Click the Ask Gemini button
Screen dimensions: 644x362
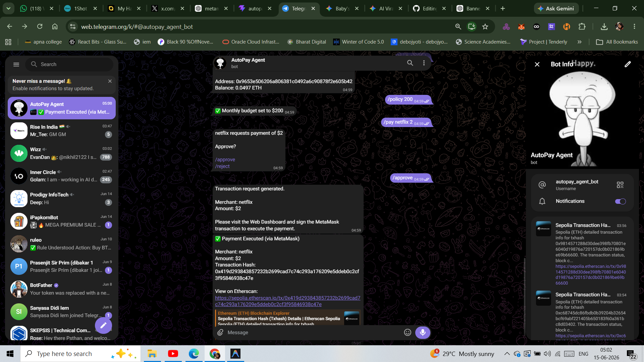556,9
